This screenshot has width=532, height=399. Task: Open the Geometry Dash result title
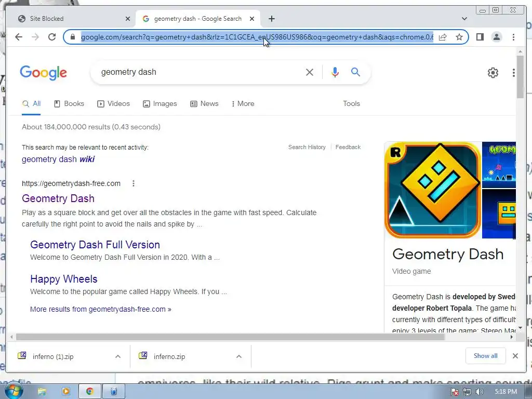tap(58, 198)
